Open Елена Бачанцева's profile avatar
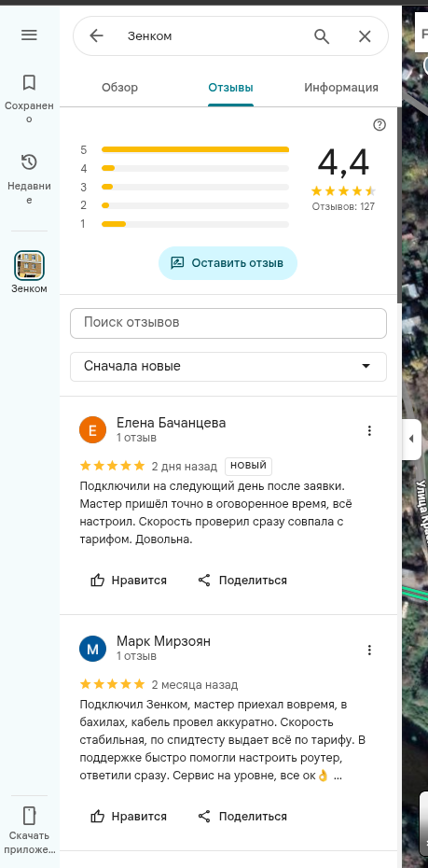 pos(93,430)
